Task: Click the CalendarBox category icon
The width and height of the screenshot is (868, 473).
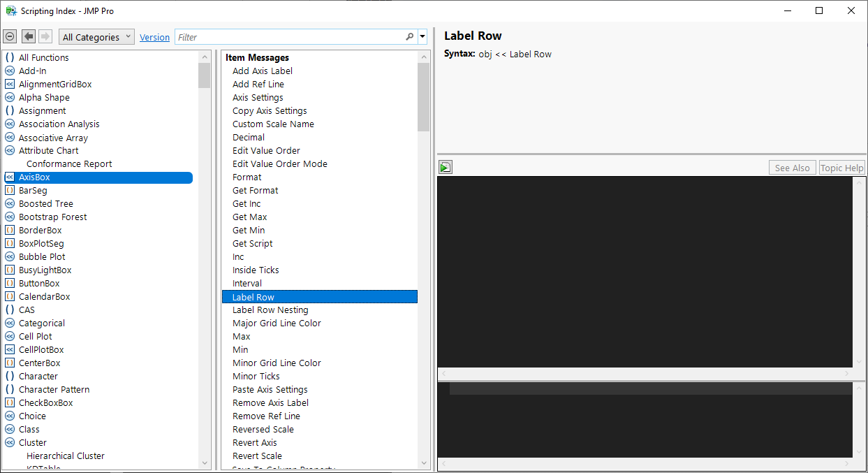Action: coord(9,296)
